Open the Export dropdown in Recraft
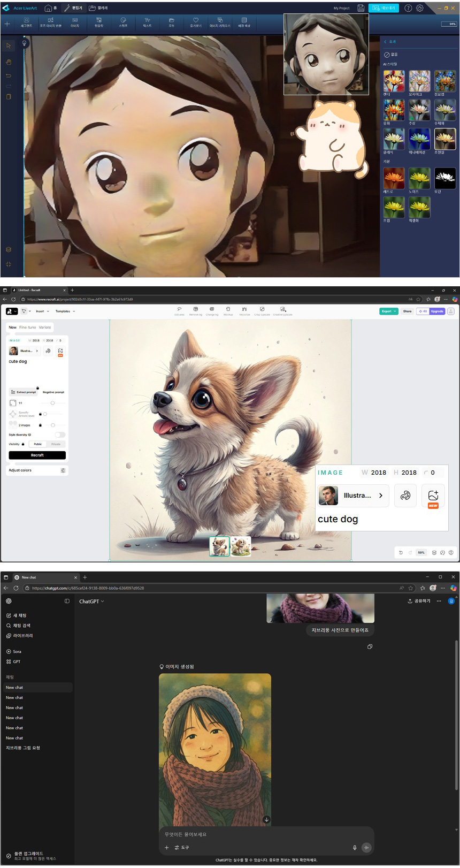The height and width of the screenshot is (868, 460). pos(388,311)
